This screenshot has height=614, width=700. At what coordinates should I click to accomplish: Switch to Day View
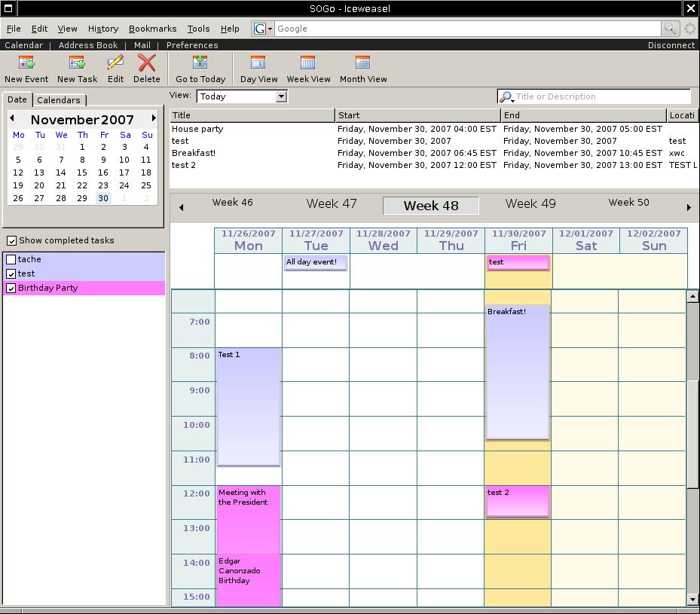(x=258, y=63)
